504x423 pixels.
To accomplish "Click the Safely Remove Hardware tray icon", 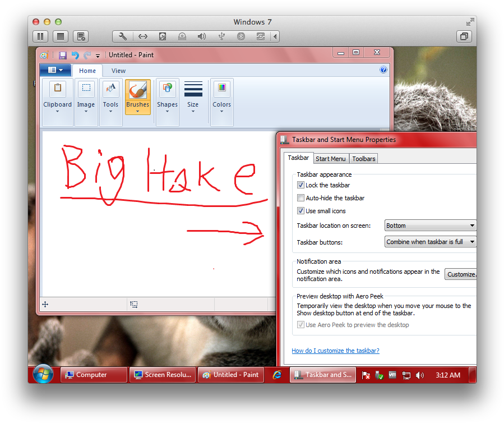I will pyautogui.click(x=380, y=375).
